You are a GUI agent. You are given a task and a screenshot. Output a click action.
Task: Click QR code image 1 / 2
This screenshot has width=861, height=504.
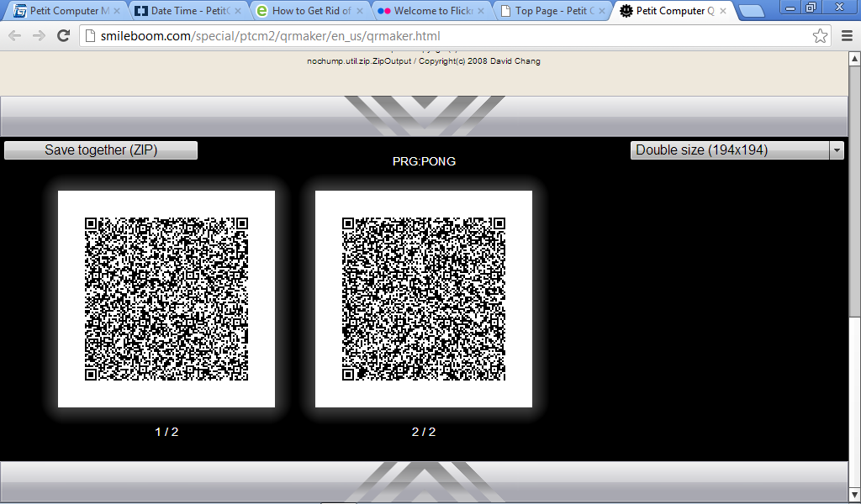166,299
